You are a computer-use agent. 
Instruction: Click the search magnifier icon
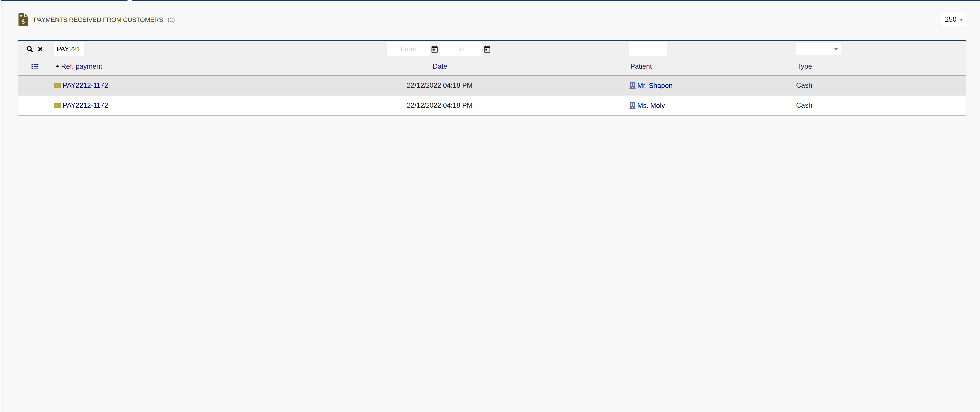(x=30, y=49)
